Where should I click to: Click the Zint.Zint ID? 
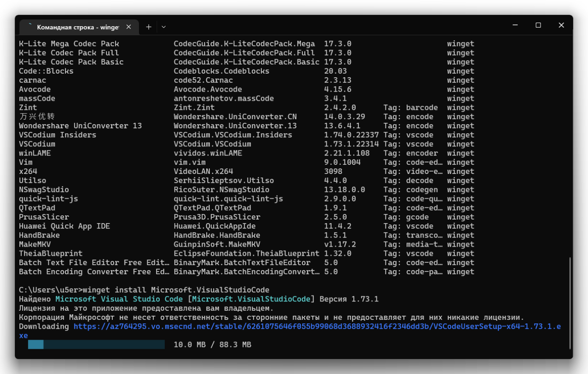pyautogui.click(x=194, y=108)
